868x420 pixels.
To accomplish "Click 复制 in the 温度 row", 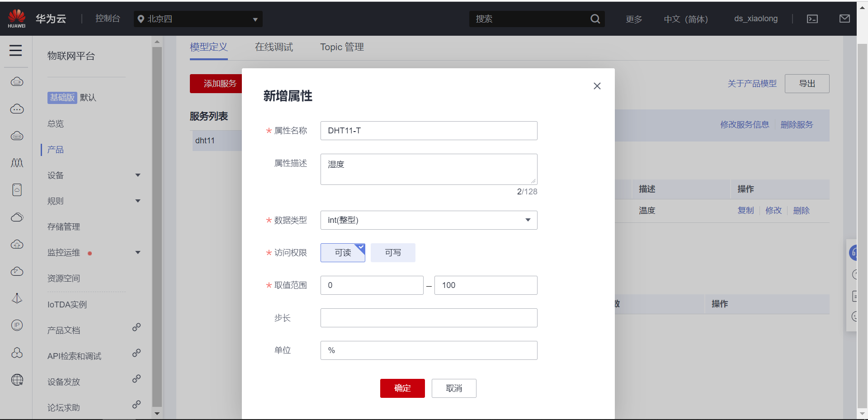I will pyautogui.click(x=745, y=211).
